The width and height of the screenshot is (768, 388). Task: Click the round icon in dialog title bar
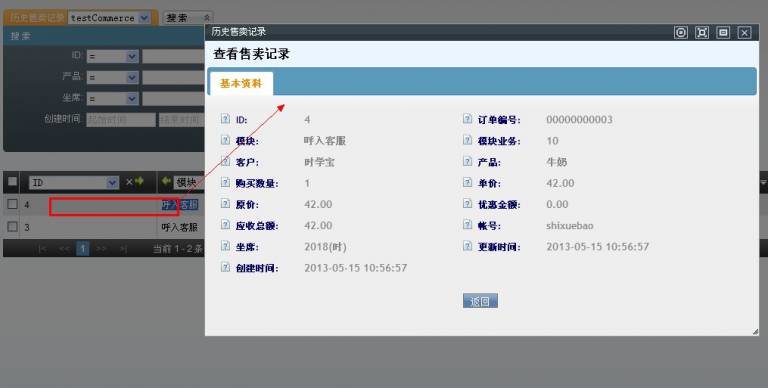tap(681, 32)
